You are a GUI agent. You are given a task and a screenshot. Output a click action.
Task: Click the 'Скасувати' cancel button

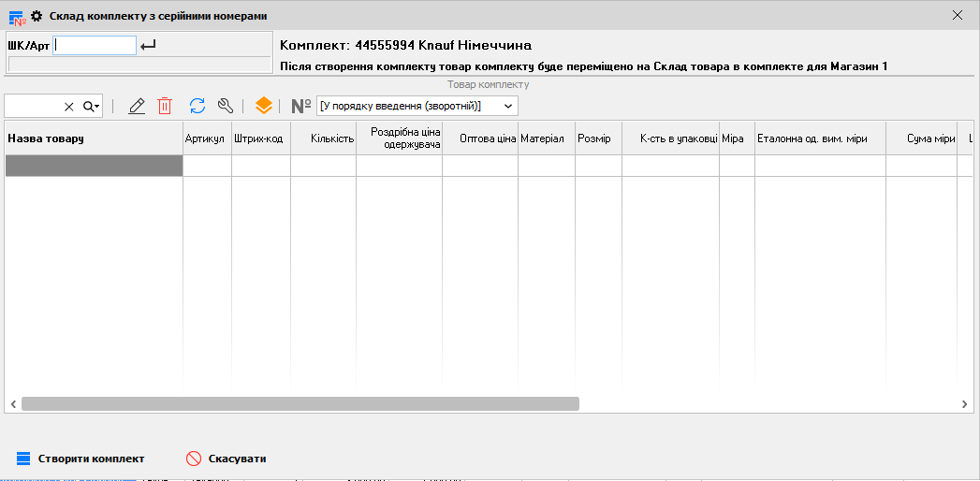click(227, 459)
